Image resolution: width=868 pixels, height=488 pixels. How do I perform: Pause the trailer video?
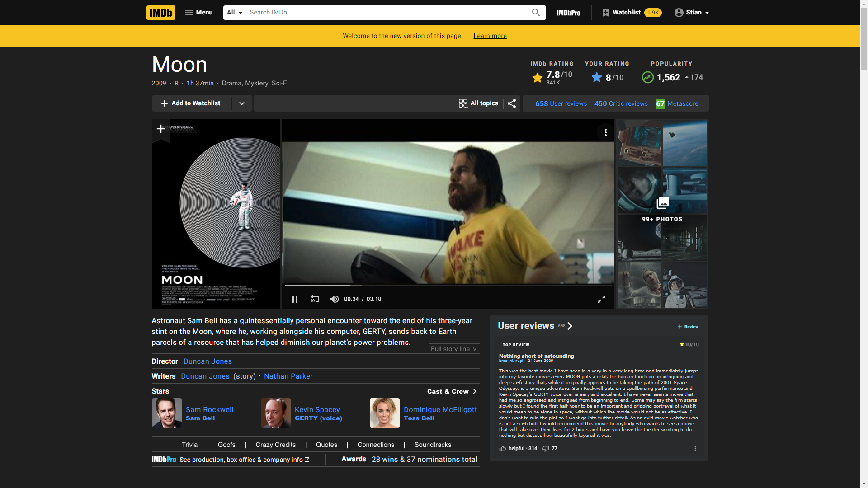(x=295, y=299)
